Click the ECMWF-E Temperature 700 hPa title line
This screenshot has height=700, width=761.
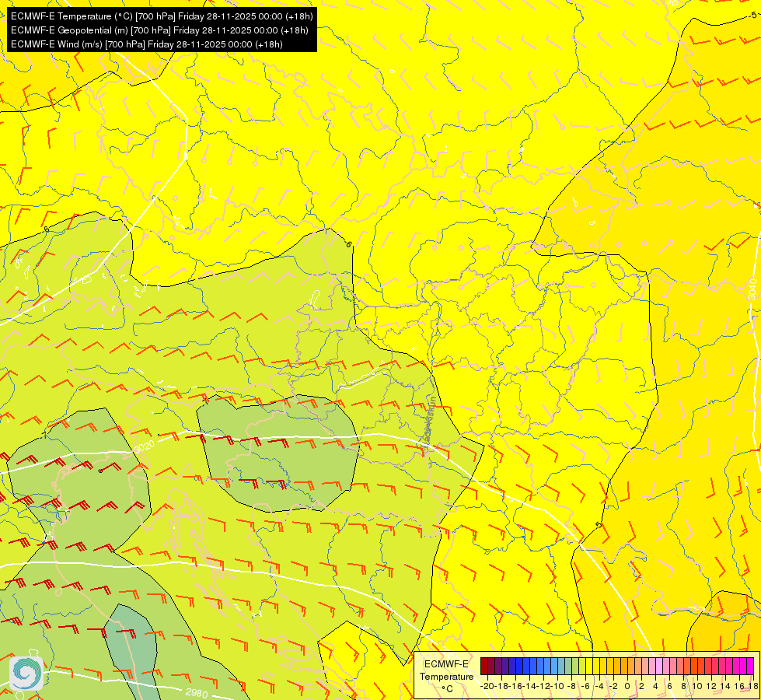tap(162, 16)
